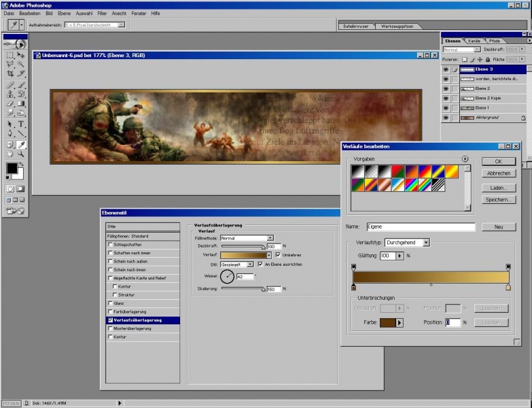Open the Vorgaben presets flyout menu

(465, 159)
